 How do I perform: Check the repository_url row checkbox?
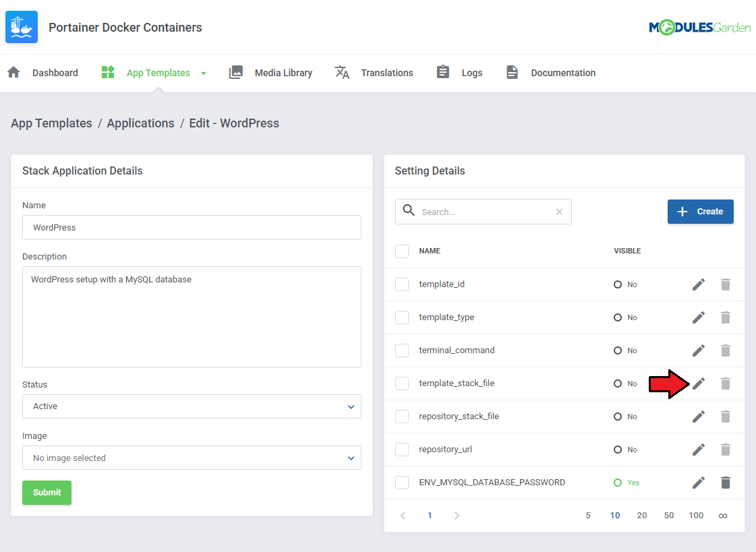402,450
